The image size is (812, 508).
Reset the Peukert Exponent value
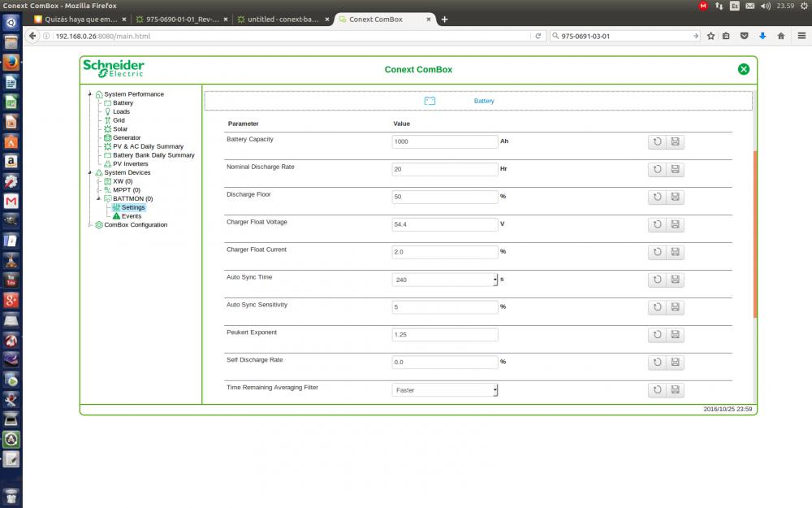[x=657, y=334]
